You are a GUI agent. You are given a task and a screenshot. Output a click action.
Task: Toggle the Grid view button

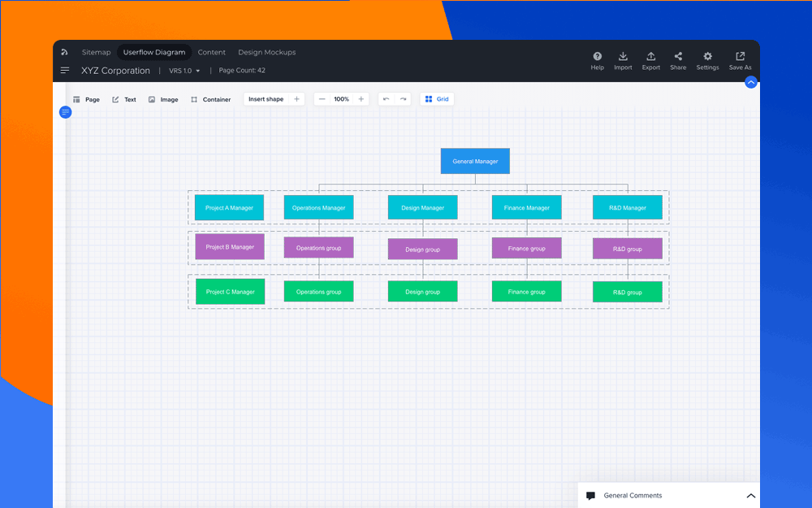437,99
